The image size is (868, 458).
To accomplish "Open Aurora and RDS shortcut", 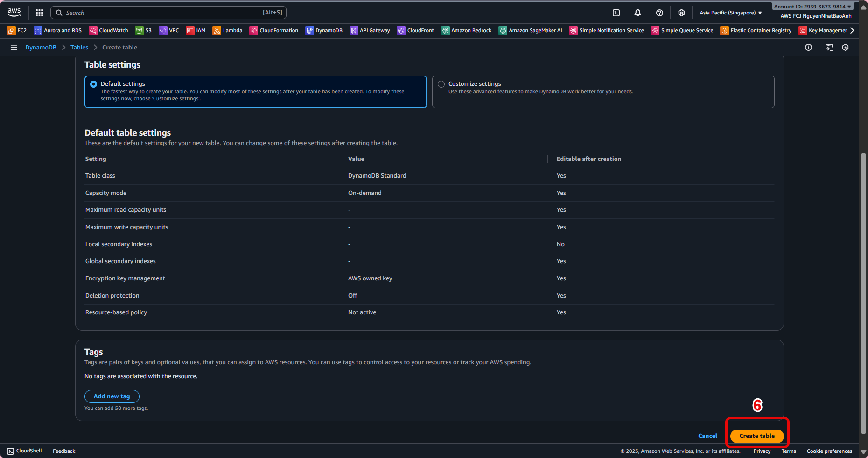I will (58, 30).
